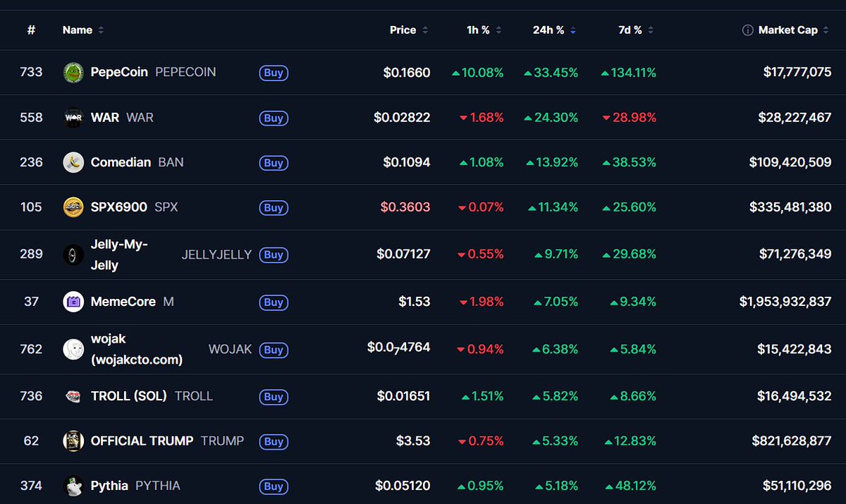Sort by 24h % column header
The height and width of the screenshot is (504, 846).
(554, 30)
